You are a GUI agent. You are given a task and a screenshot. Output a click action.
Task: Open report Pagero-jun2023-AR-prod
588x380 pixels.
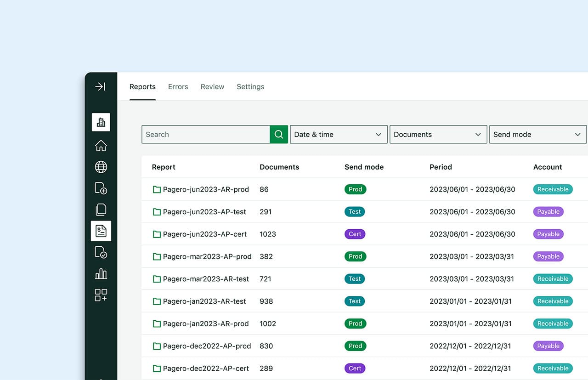[206, 189]
